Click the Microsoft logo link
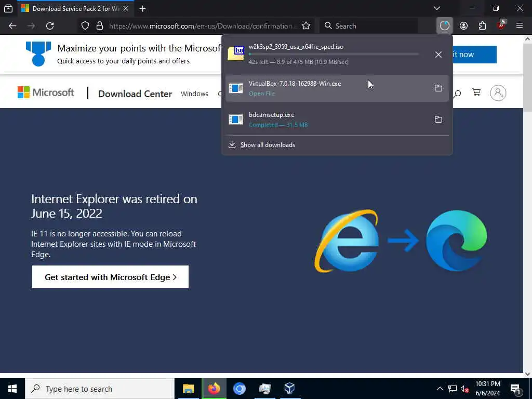 46,92
